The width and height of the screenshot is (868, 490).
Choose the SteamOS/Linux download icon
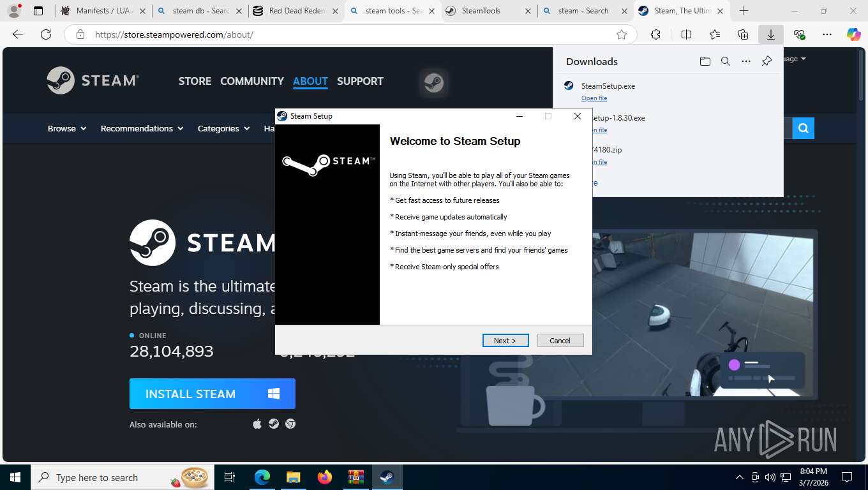pos(274,424)
